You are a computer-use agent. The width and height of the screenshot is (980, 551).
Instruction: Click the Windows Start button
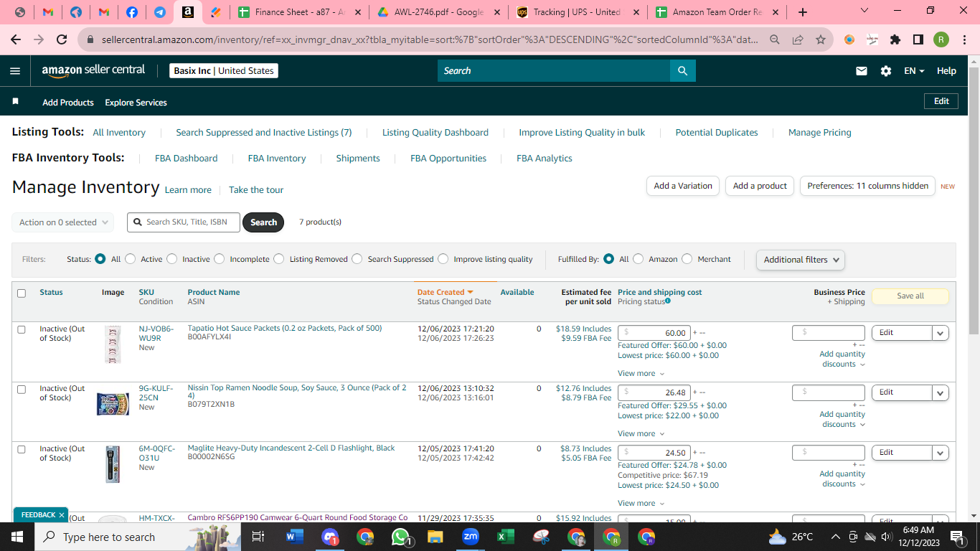tap(17, 537)
